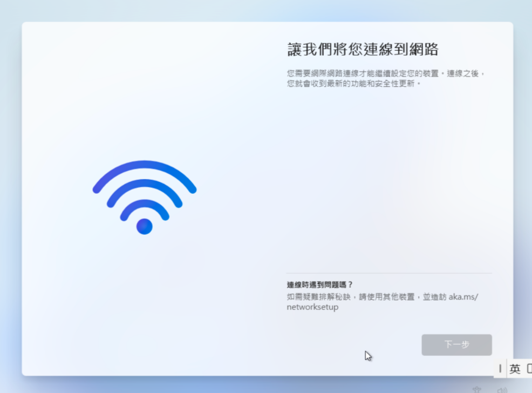Click the networksetup word on the last line
This screenshot has height=393, width=532.
click(312, 307)
